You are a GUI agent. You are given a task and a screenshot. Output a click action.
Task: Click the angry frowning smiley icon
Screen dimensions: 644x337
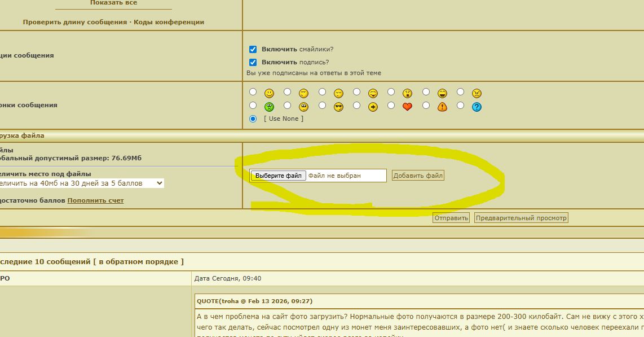(x=477, y=93)
